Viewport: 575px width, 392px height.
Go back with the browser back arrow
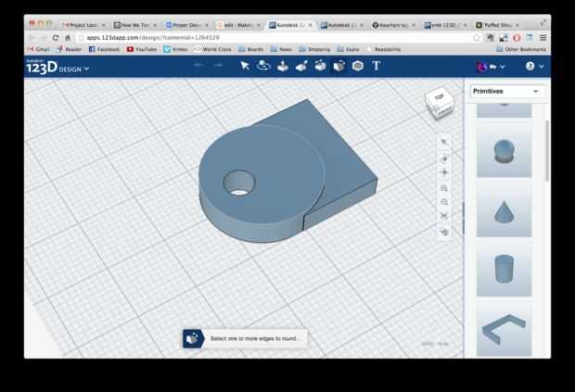click(x=32, y=37)
